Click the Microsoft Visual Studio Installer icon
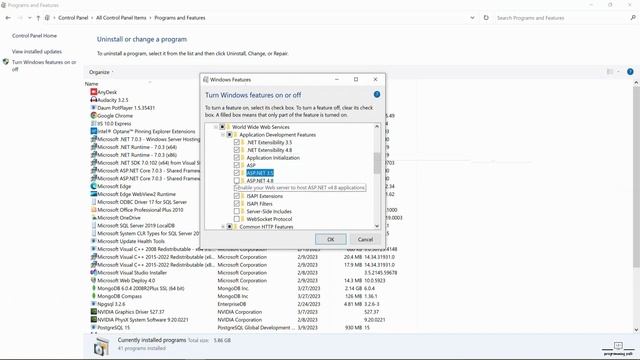The image size is (640, 360). (93, 272)
